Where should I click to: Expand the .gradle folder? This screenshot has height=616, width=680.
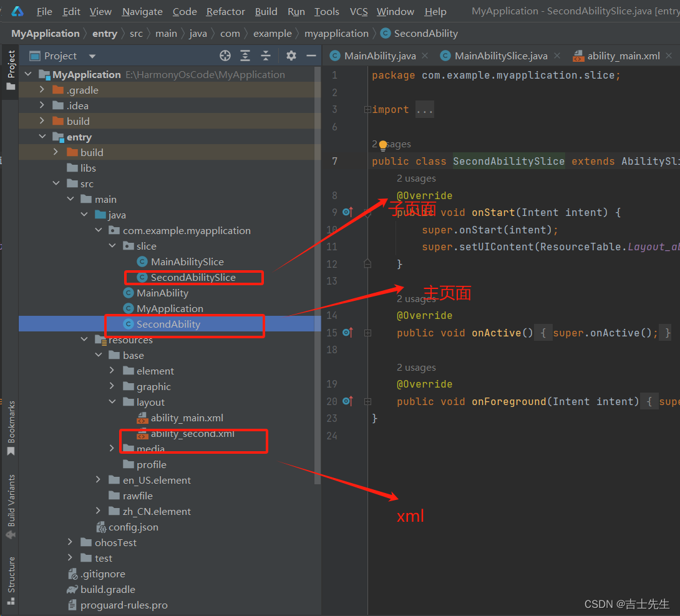tap(42, 90)
